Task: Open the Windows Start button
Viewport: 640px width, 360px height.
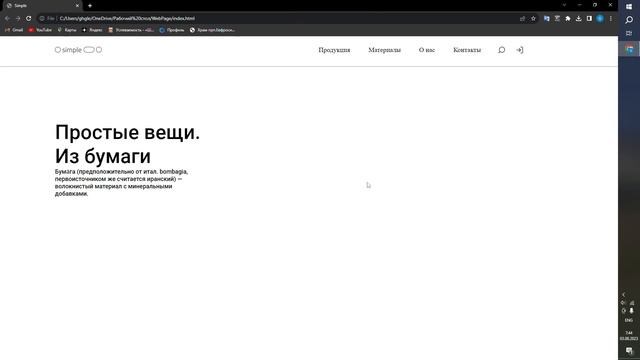Action: click(629, 7)
